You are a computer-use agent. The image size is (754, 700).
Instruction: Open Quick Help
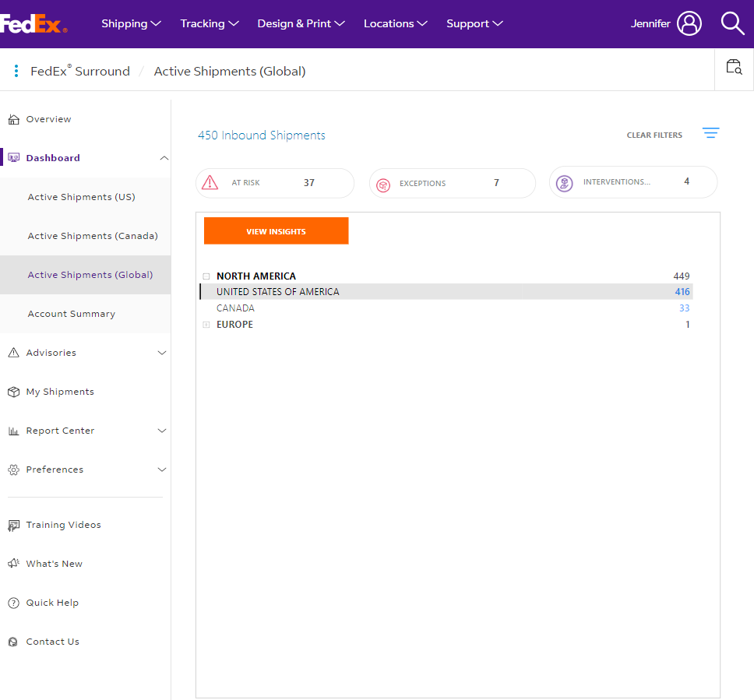52,603
